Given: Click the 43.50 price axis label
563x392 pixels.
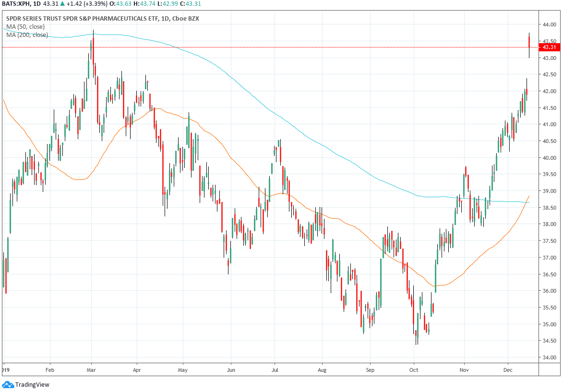Looking at the screenshot, I should pos(550,41).
